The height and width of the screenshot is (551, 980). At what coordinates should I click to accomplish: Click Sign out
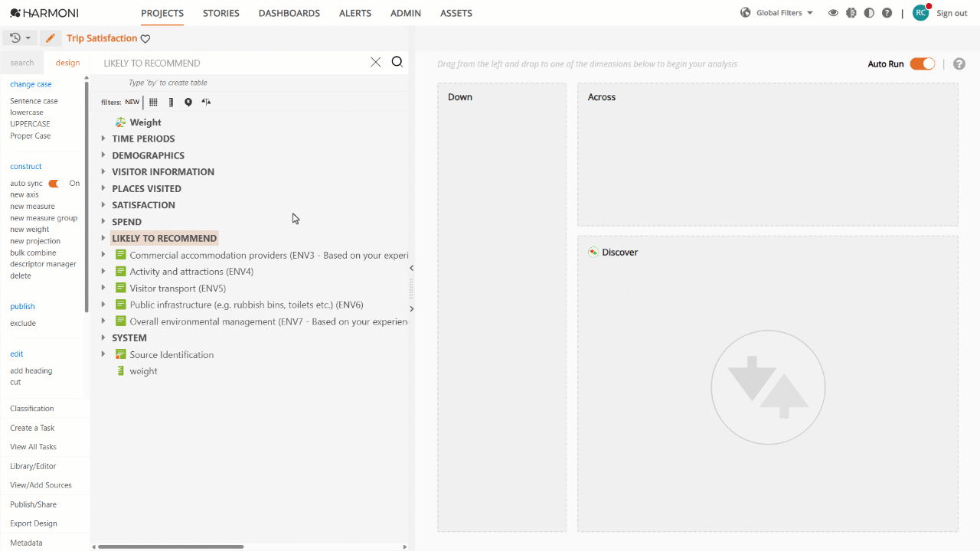(x=952, y=13)
